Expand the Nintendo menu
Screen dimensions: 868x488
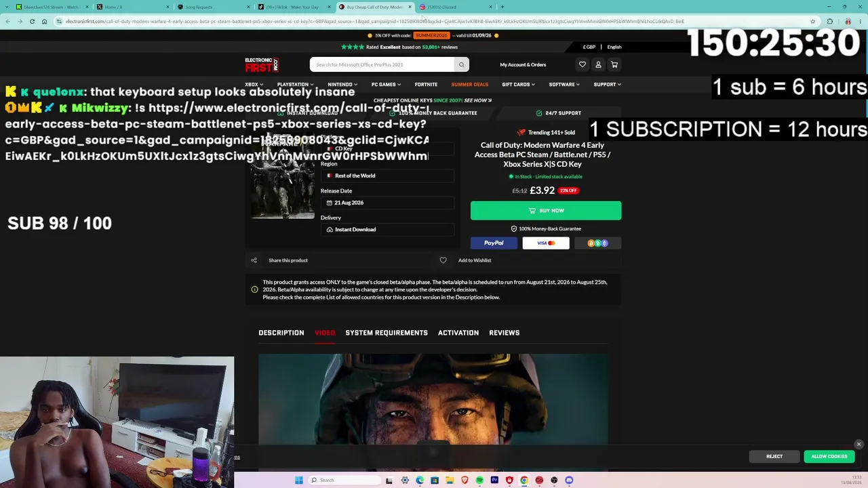tap(342, 84)
